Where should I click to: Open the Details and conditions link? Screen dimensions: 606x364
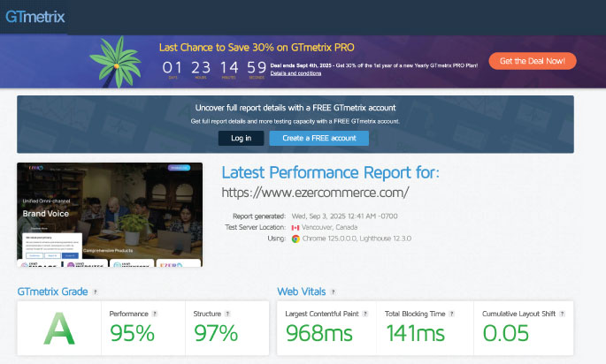tap(295, 73)
